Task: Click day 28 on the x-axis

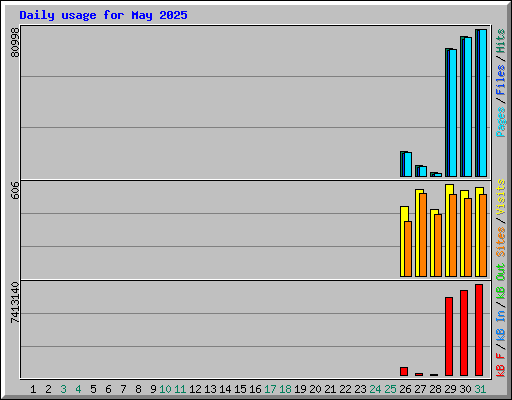Action: (436, 389)
